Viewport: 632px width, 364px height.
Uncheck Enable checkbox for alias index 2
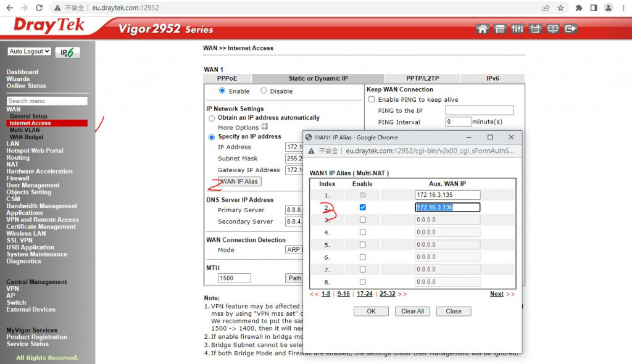363,207
